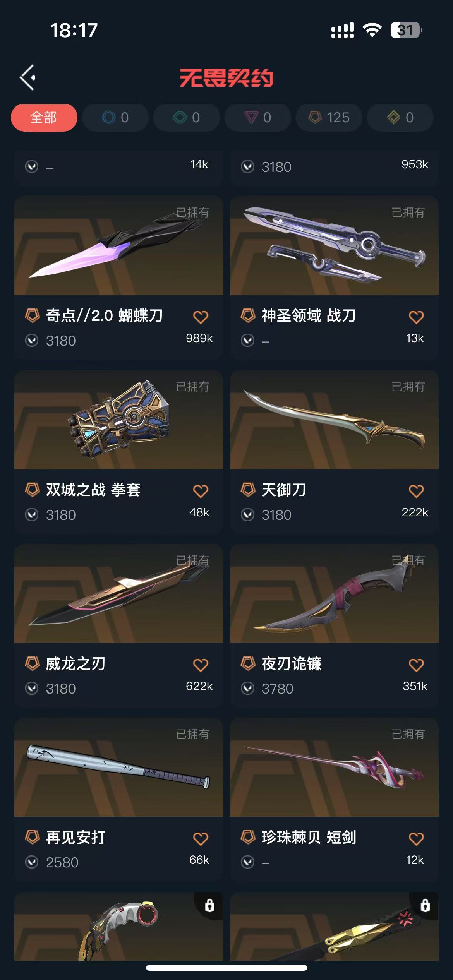Image resolution: width=453 pixels, height=980 pixels.
Task: Select the 全部 filter tab
Action: point(44,118)
